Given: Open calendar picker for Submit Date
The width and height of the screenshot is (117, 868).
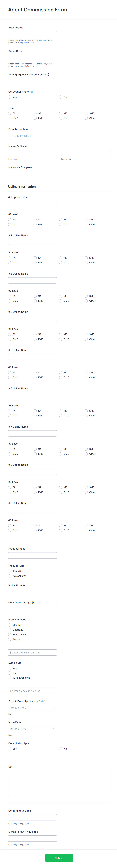Looking at the screenshot, I should tap(54, 708).
